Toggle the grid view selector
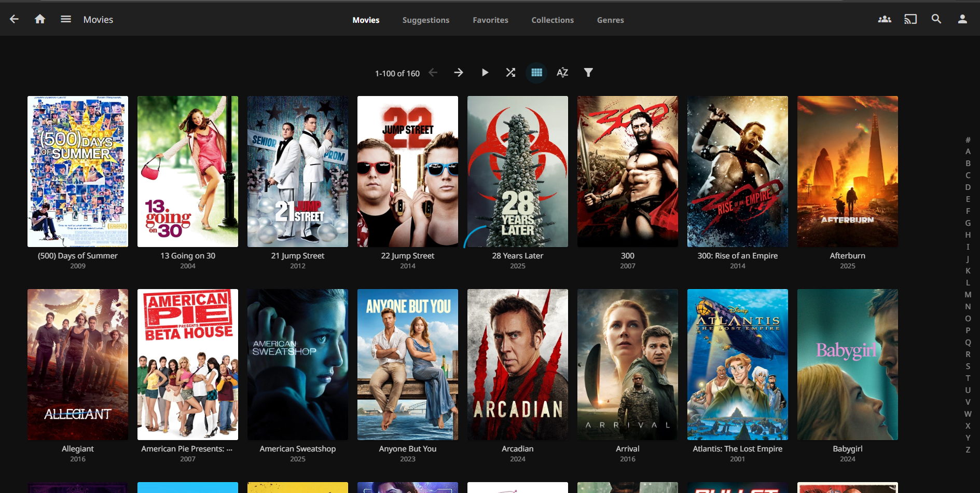 [x=536, y=73]
